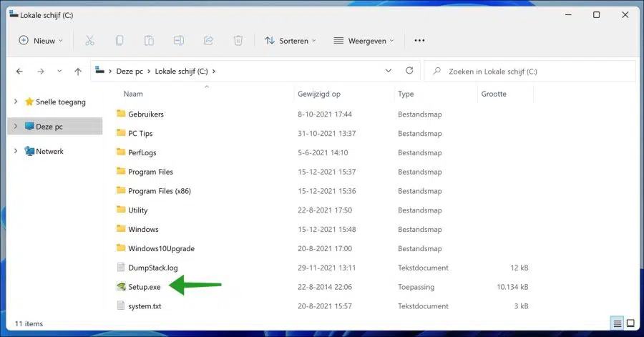Go up one folder level
The width and height of the screenshot is (644, 337).
click(78, 72)
